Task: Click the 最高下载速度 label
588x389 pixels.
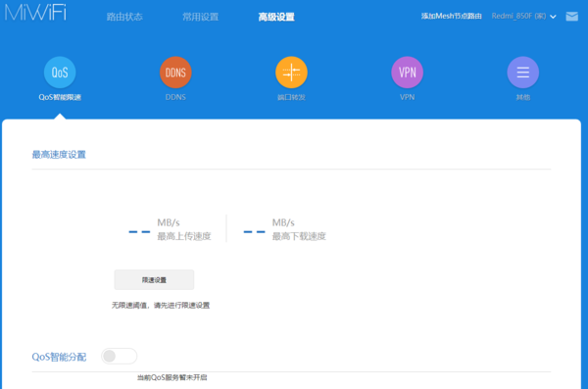Action: 299,236
